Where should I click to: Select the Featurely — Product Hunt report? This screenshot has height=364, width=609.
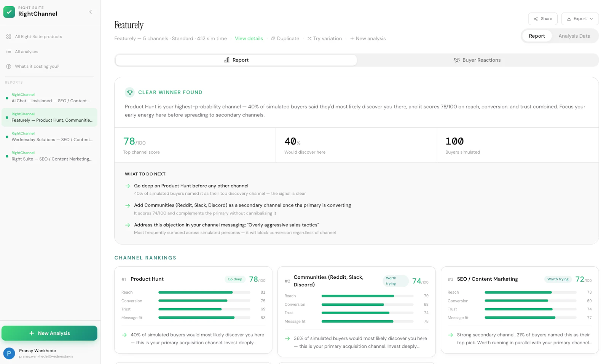pyautogui.click(x=49, y=117)
